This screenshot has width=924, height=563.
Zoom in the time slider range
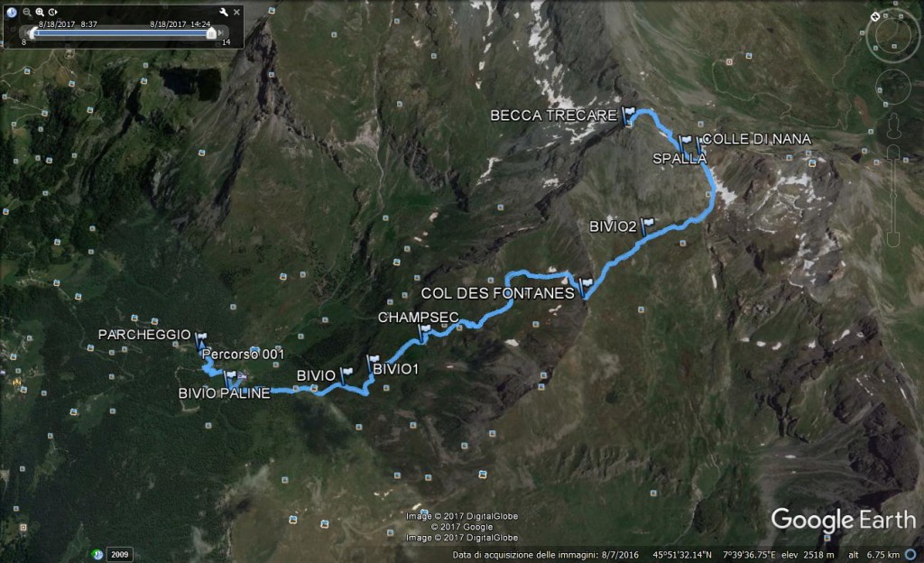(40, 12)
